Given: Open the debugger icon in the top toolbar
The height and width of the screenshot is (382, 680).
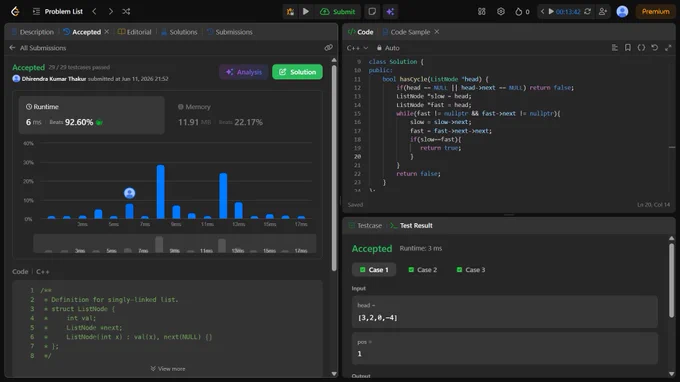Looking at the screenshot, I should [x=290, y=12].
